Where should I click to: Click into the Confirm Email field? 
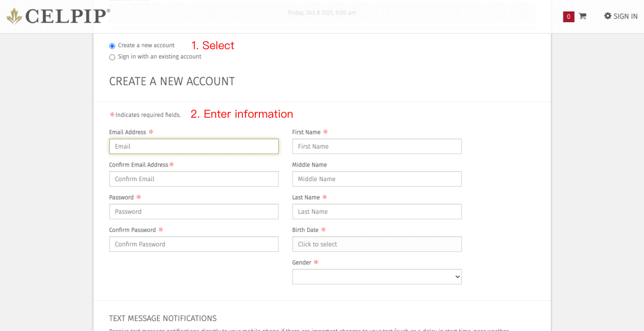pyautogui.click(x=194, y=179)
